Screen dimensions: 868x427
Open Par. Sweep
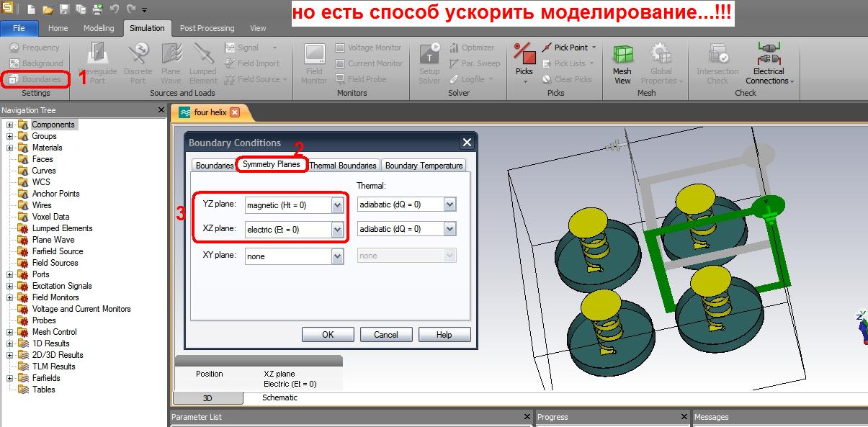pos(475,63)
